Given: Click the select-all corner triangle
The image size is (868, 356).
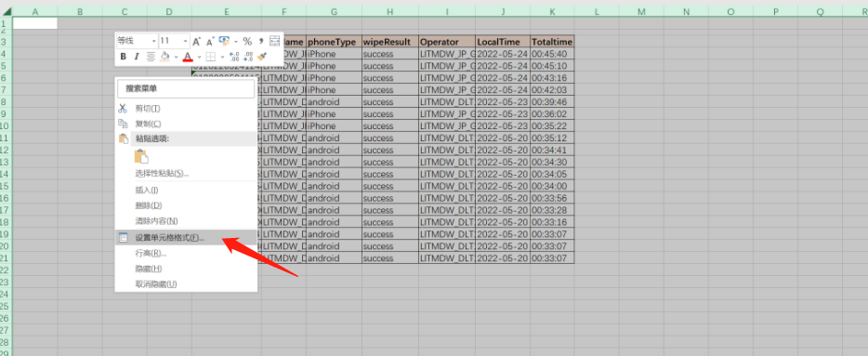Looking at the screenshot, I should 7,11.
